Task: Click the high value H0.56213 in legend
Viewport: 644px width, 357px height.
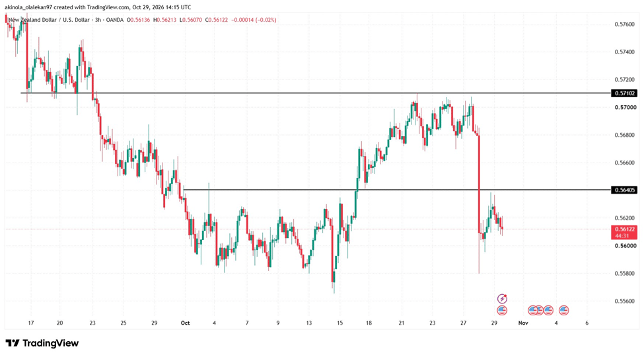Action: (x=165, y=20)
